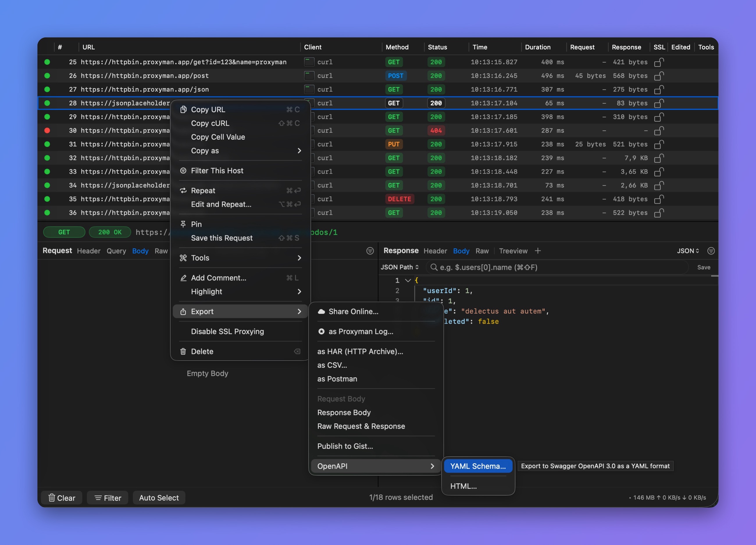Select as HAR (HTTP Archive) export

click(x=376, y=352)
